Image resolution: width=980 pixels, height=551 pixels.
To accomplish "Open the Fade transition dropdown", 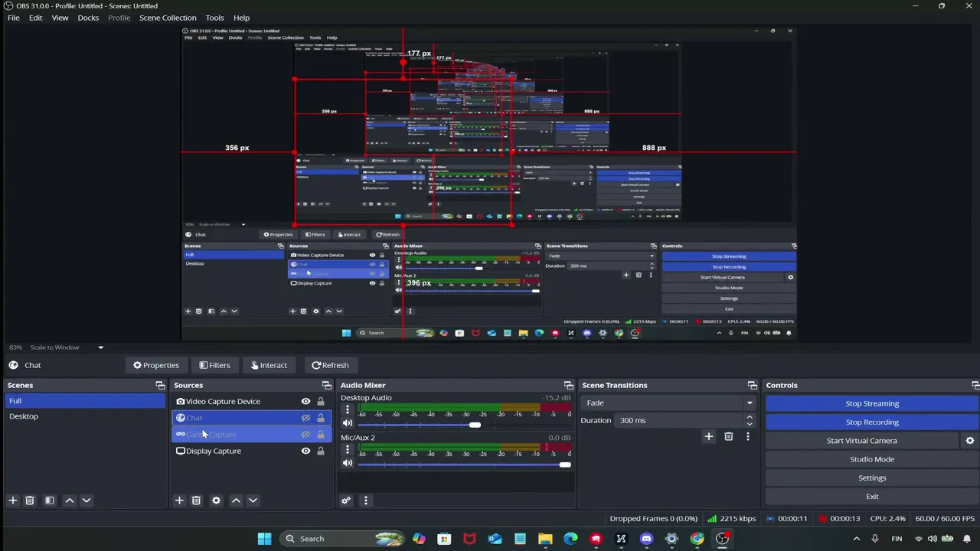I will pos(670,403).
